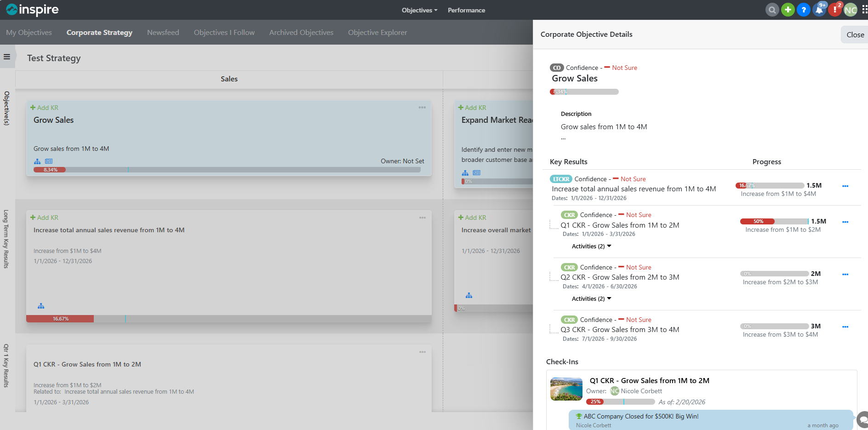Expand Activities (2) under Q1 CKR

591,247
